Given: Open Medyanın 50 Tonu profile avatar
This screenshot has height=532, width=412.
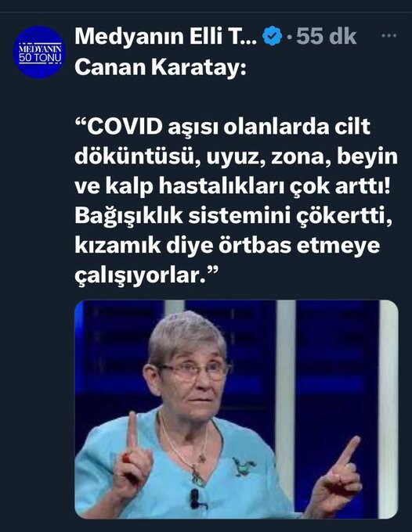Looking at the screenshot, I should pos(39,52).
